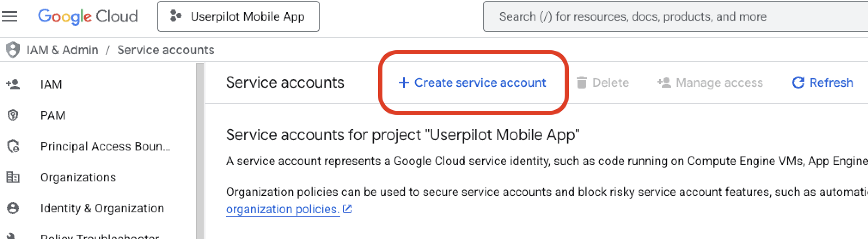Click the IAM & Admin shield icon
The height and width of the screenshot is (239, 868).
click(13, 50)
